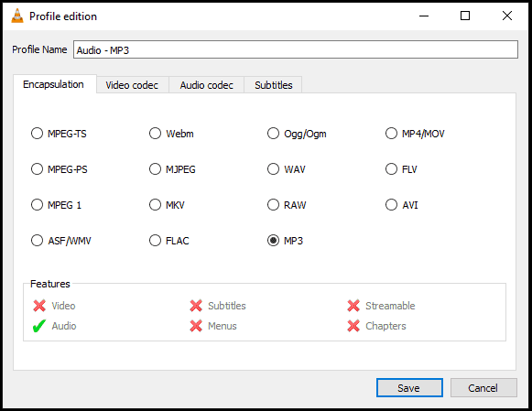Click the red X icon beside Menus

point(196,326)
